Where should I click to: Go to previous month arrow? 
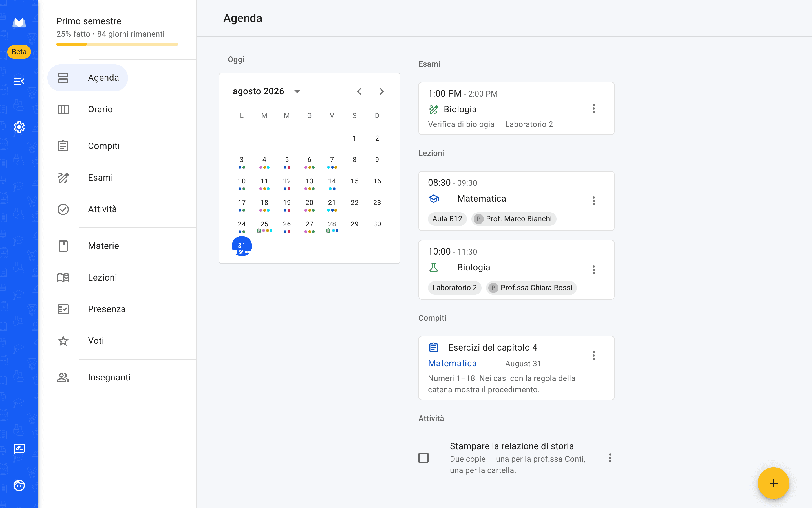[359, 91]
